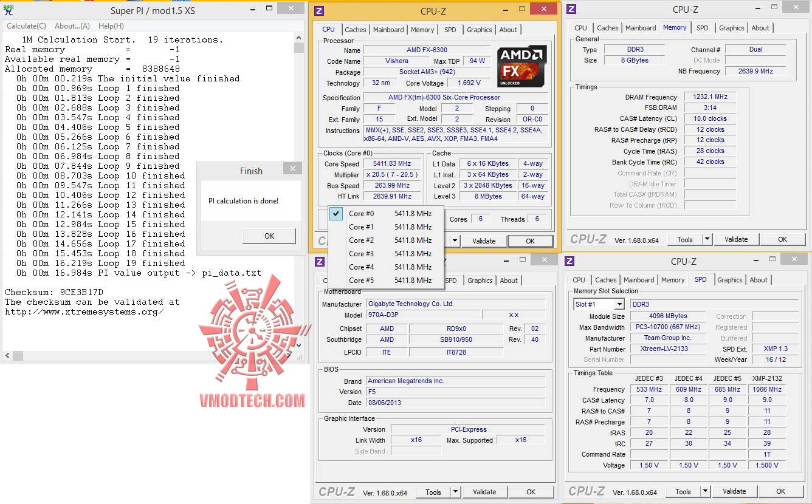Open the Help(H) menu in Super PI
Viewport: 812px width, 504px height.
(x=111, y=26)
